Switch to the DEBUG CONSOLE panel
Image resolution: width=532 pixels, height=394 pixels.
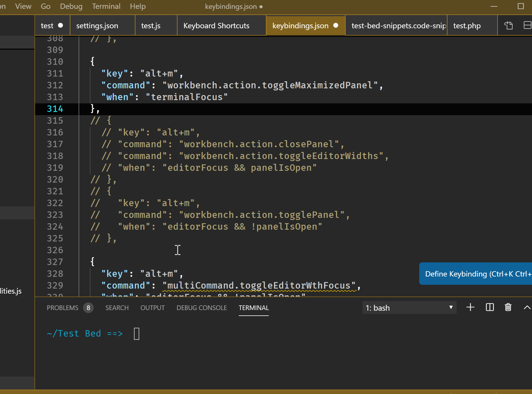(x=202, y=308)
